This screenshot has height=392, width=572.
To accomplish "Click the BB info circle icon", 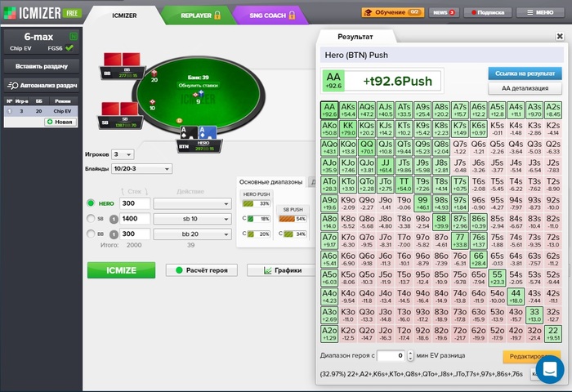I will click(114, 234).
